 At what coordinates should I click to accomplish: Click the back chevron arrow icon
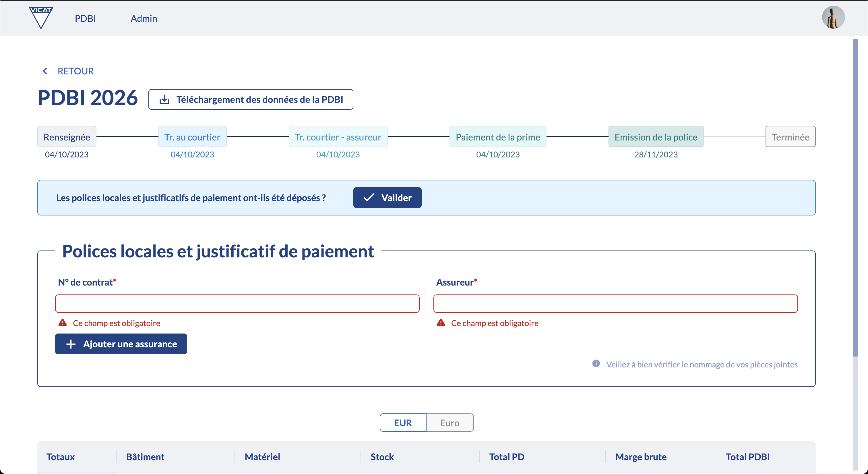(x=45, y=71)
